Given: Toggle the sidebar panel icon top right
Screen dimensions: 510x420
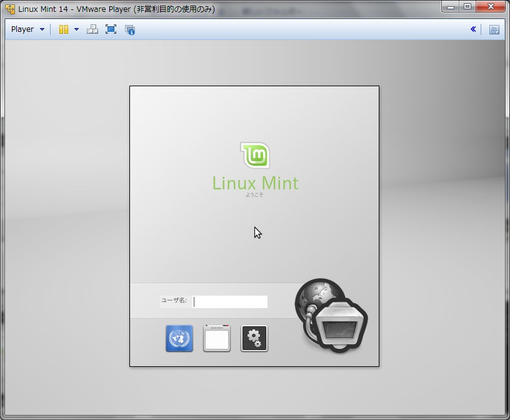Looking at the screenshot, I should [x=494, y=29].
